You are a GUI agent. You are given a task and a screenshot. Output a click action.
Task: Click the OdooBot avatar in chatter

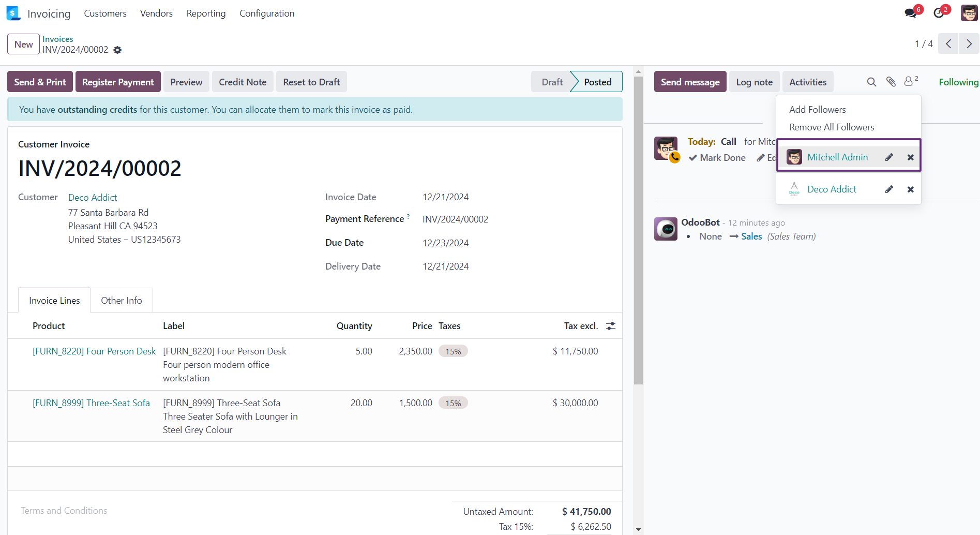coord(666,229)
